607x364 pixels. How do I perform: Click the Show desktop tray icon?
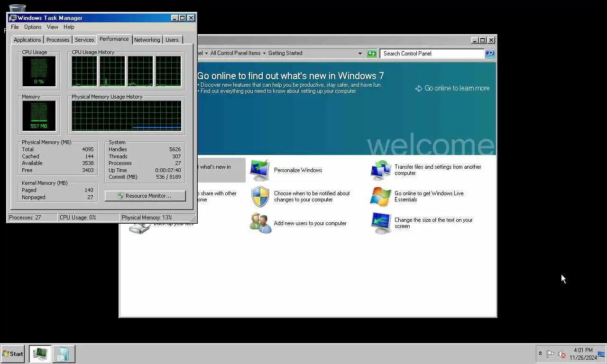pyautogui.click(x=601, y=354)
